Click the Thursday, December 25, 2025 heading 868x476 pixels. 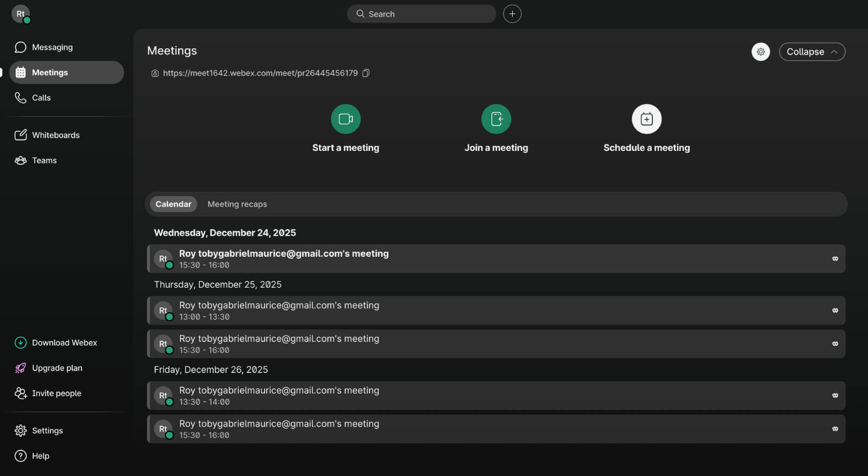218,284
